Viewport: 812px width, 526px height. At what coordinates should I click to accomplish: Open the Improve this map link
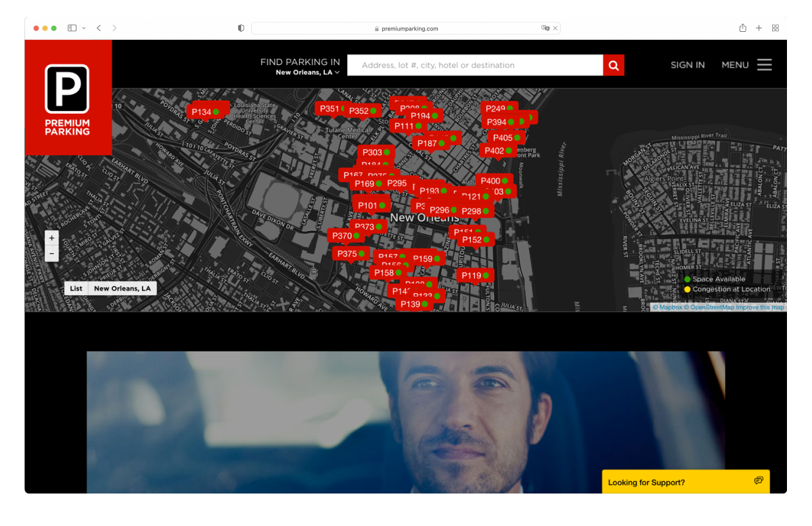click(760, 307)
